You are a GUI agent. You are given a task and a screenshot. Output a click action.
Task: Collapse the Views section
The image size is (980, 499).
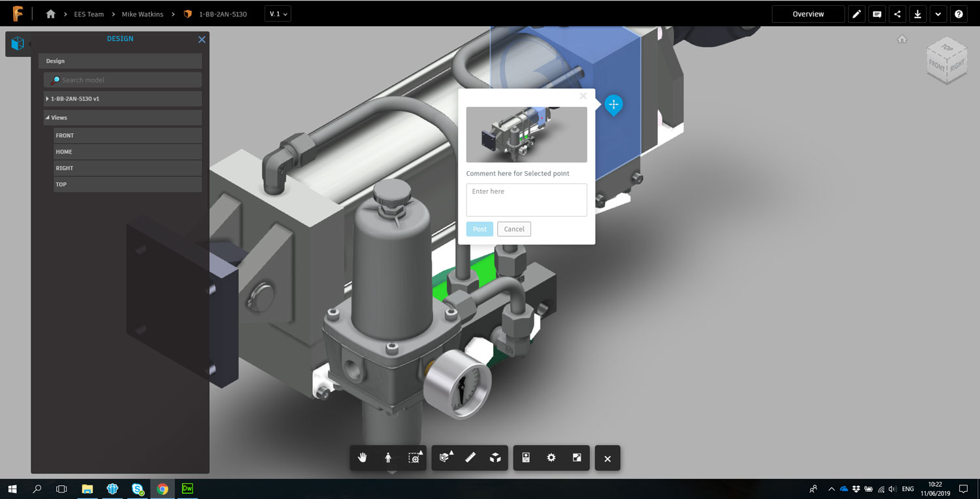point(48,118)
